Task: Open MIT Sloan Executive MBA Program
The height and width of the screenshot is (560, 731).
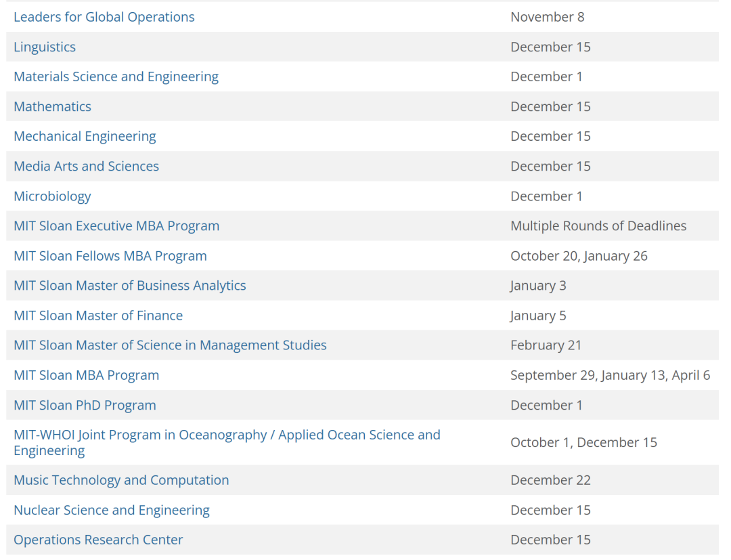Action: pos(116,226)
